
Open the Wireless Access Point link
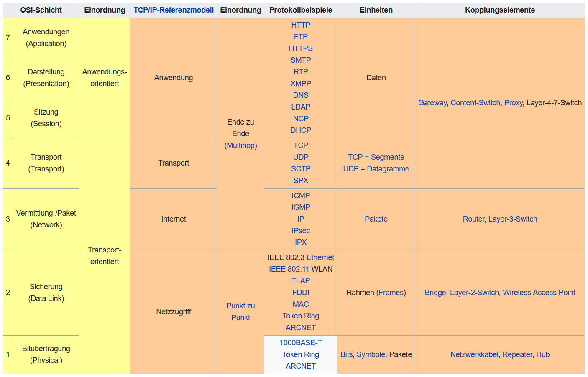pyautogui.click(x=539, y=293)
